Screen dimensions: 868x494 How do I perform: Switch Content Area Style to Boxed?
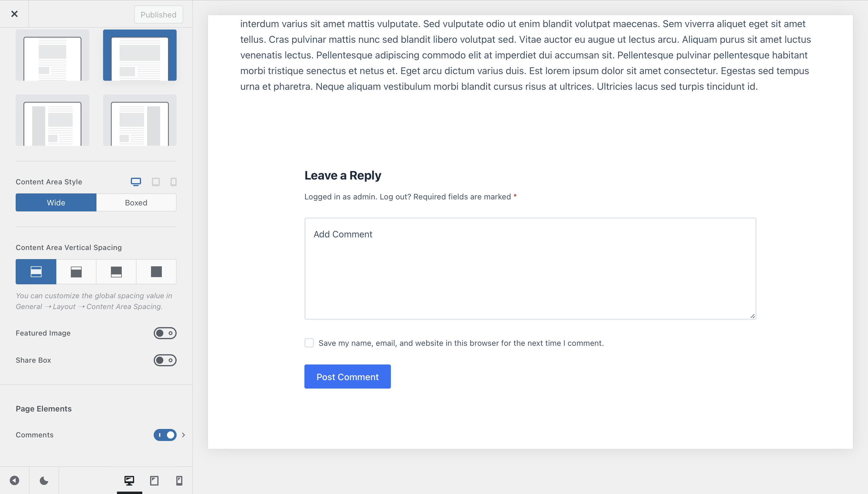(136, 202)
